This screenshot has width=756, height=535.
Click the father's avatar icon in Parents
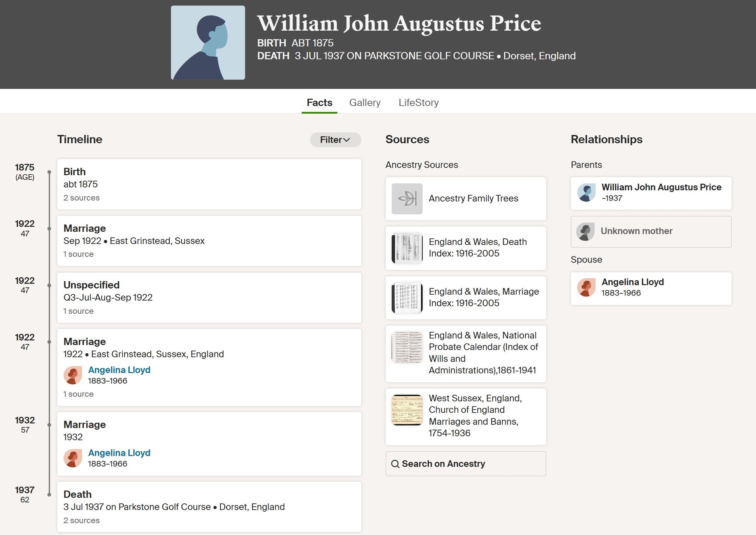pyautogui.click(x=586, y=193)
